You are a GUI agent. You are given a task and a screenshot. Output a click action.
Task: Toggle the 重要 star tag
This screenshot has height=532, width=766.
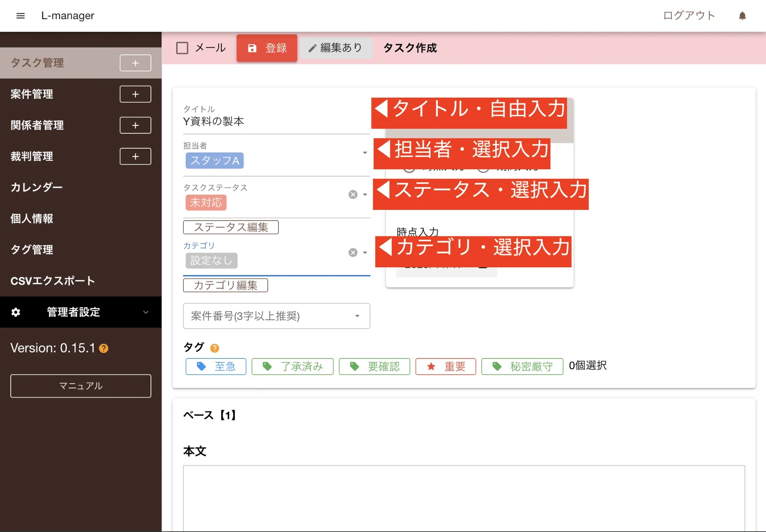(x=445, y=367)
